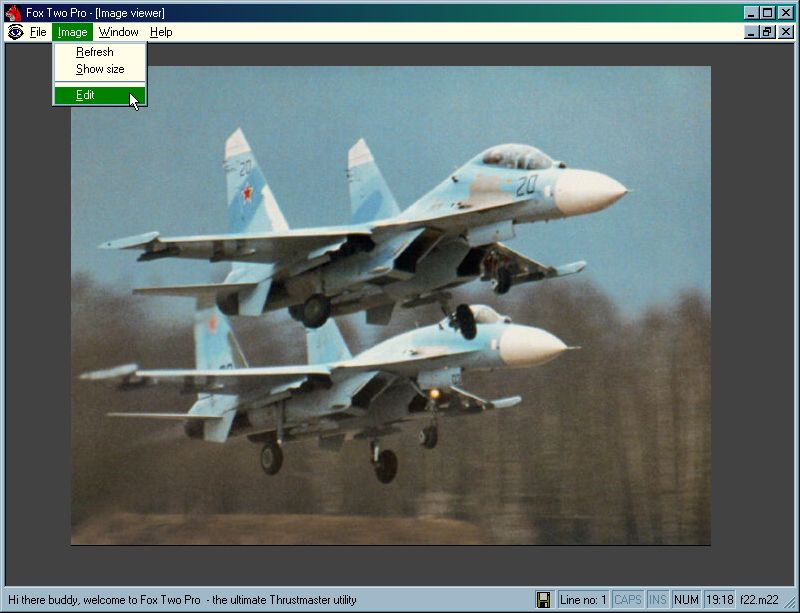
Task: Choose Refresh from the Image menu
Action: [x=95, y=52]
